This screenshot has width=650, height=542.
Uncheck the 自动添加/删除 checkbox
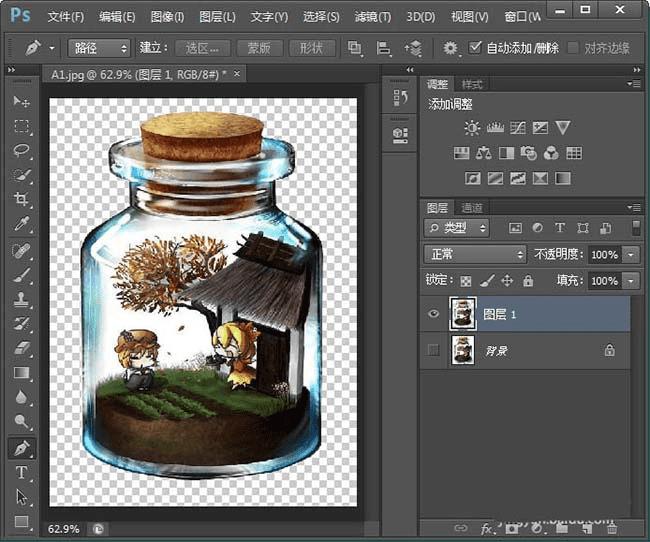(476, 47)
